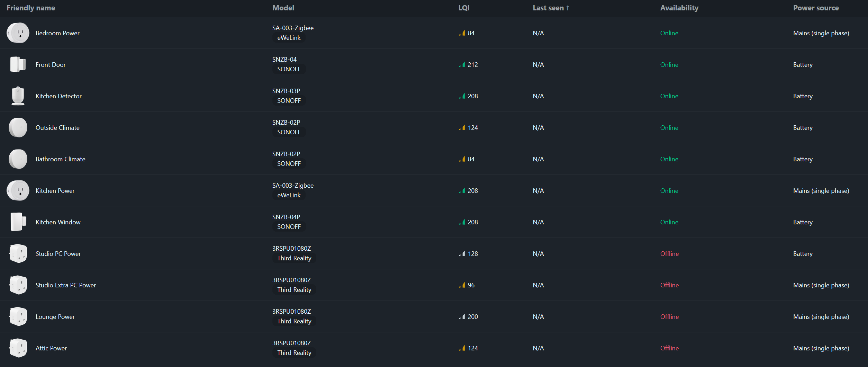Click the Kitchen Detector motion sensor image

point(18,96)
